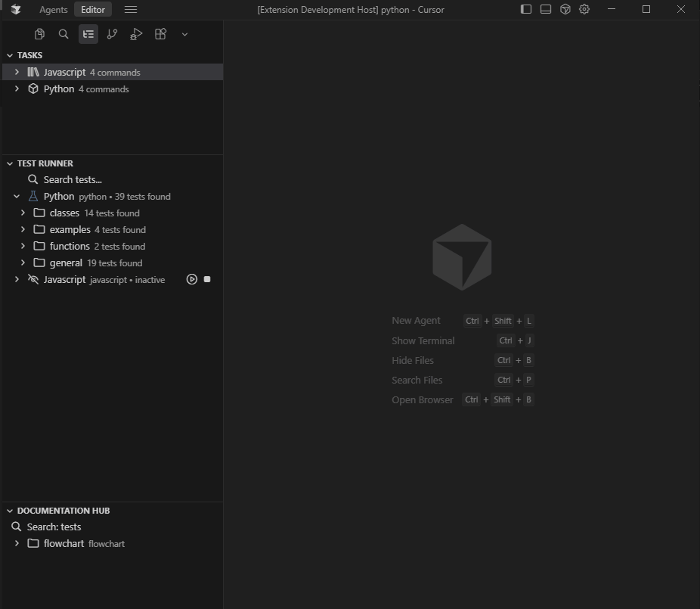Click the Search: tests documentation field
Viewport: 700px width, 609px height.
click(113, 527)
